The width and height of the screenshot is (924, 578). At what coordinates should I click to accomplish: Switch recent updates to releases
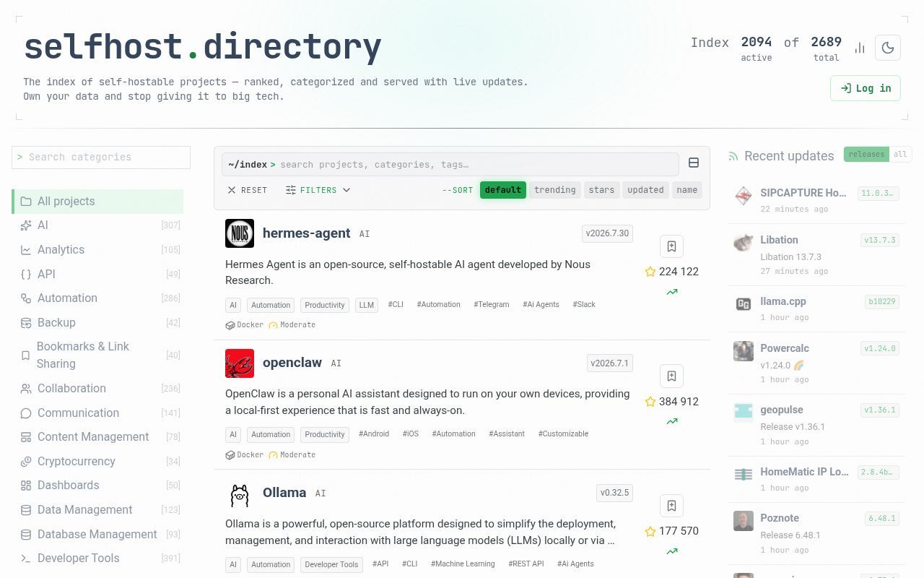tap(866, 154)
